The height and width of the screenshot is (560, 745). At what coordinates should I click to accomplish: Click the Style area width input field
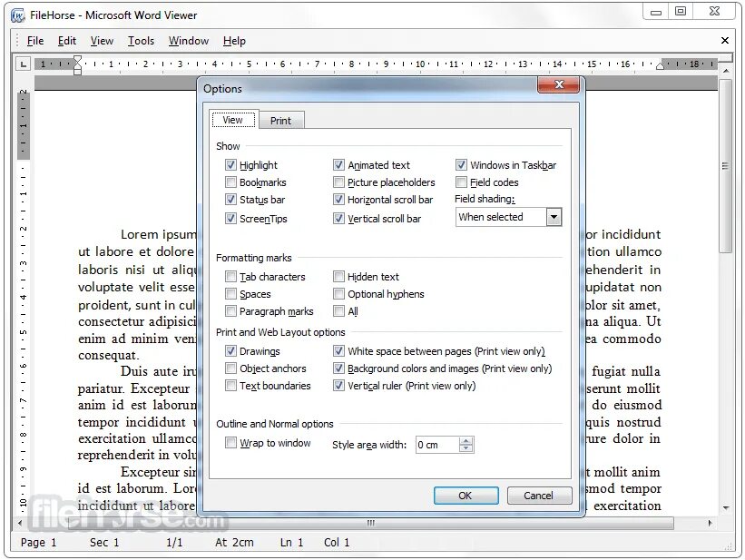tap(437, 445)
